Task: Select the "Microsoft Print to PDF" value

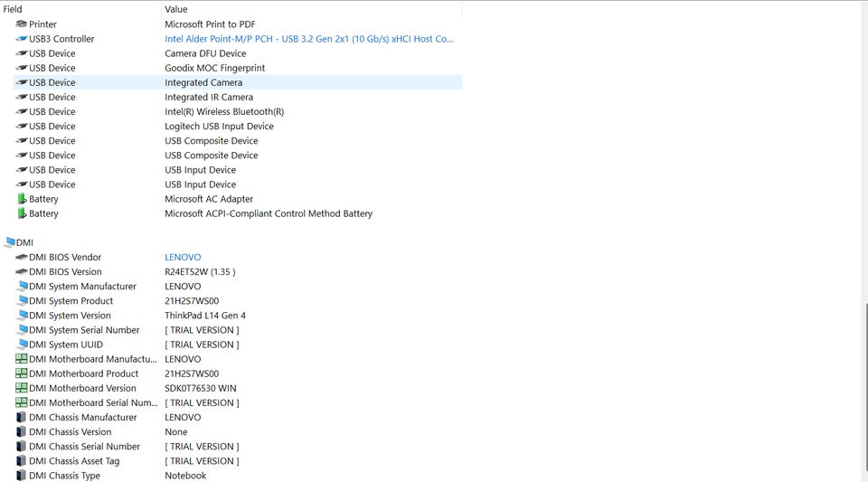Action: [x=210, y=24]
